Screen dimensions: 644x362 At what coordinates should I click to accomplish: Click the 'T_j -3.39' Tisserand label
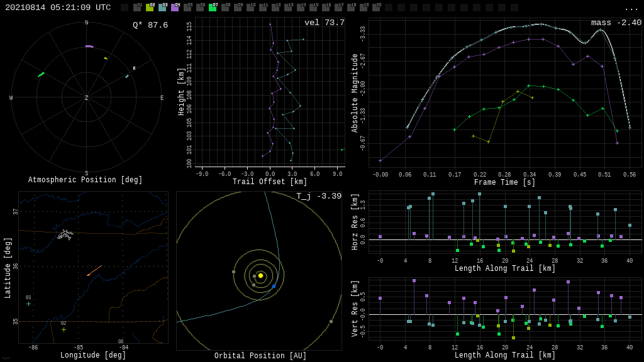319,196
